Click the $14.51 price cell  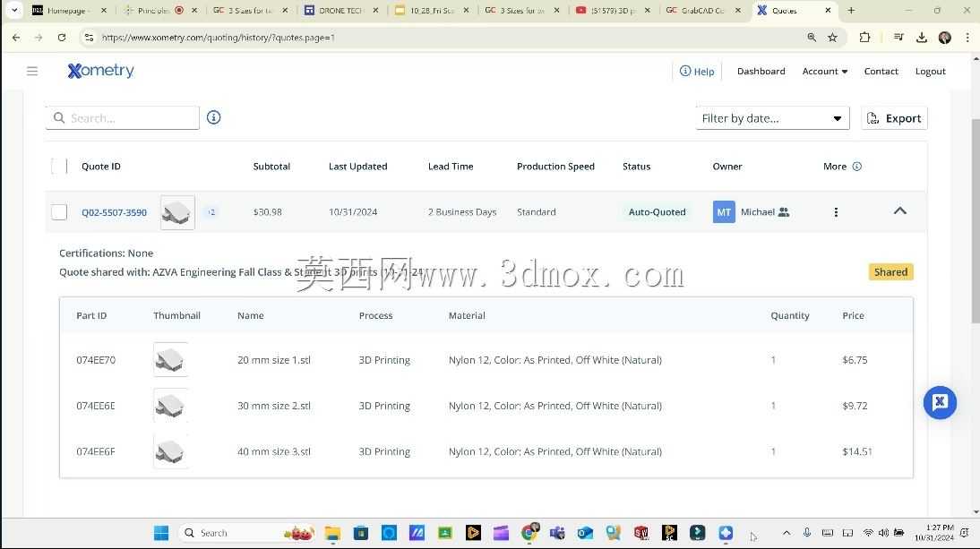tap(857, 451)
